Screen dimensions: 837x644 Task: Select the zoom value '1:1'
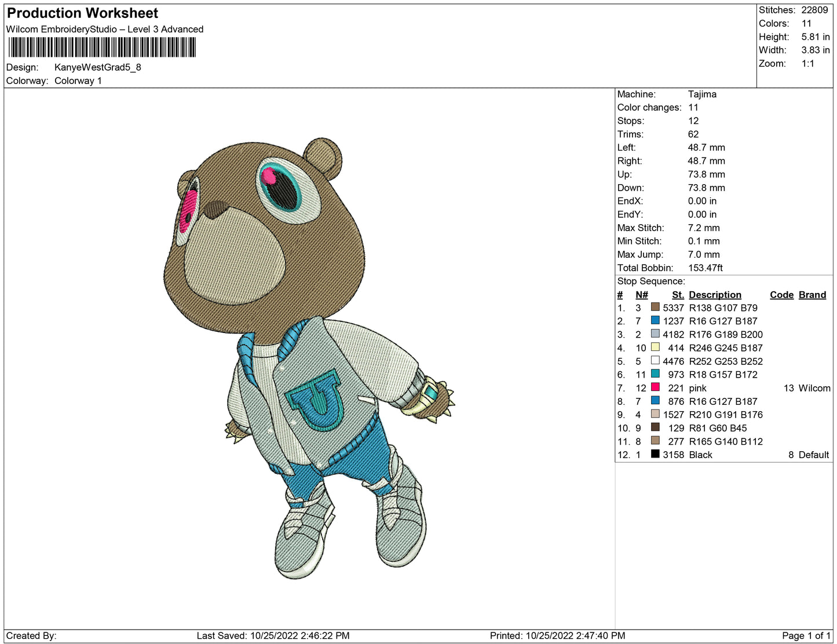[x=808, y=64]
